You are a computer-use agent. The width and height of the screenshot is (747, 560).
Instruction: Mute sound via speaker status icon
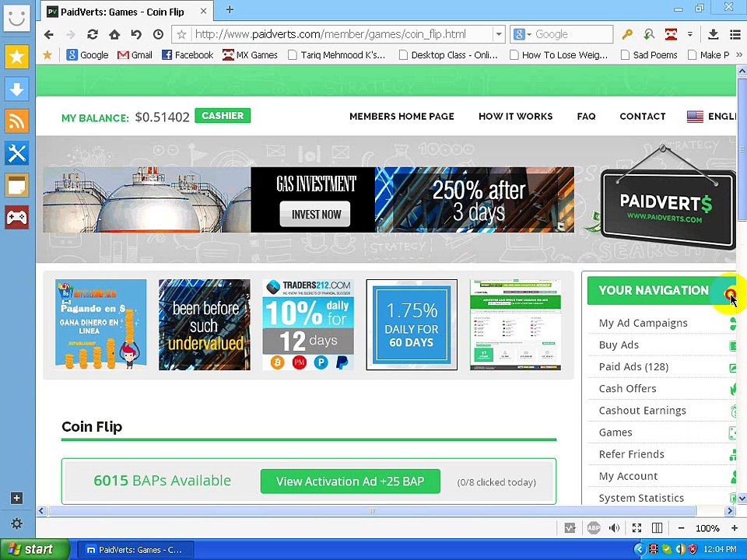pyautogui.click(x=615, y=527)
